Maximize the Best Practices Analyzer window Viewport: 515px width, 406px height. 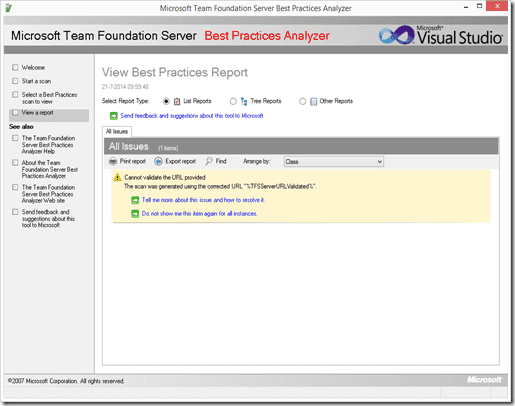(x=479, y=6)
